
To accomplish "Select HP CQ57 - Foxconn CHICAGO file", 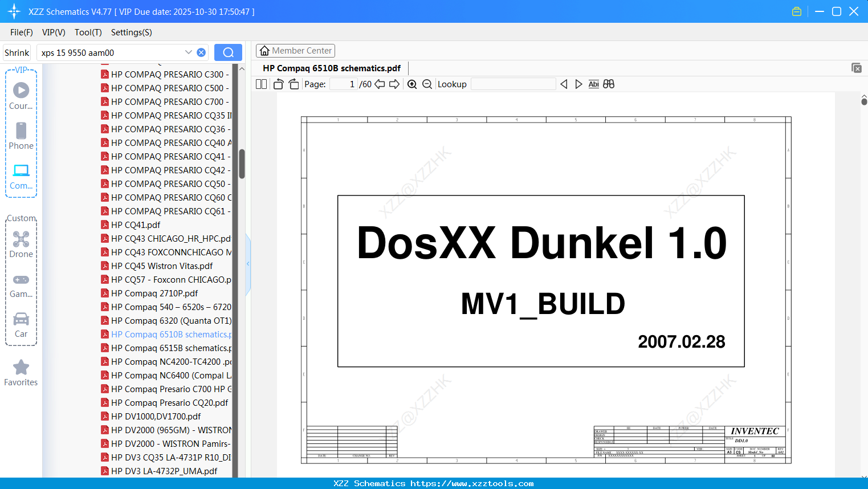I will pos(165,279).
